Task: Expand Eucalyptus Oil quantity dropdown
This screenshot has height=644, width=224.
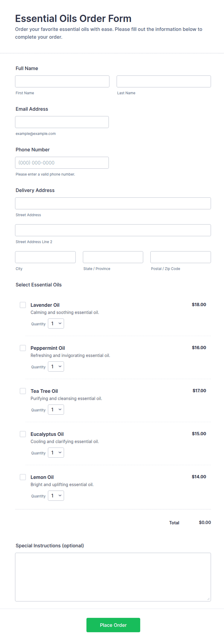Action: pyautogui.click(x=56, y=452)
